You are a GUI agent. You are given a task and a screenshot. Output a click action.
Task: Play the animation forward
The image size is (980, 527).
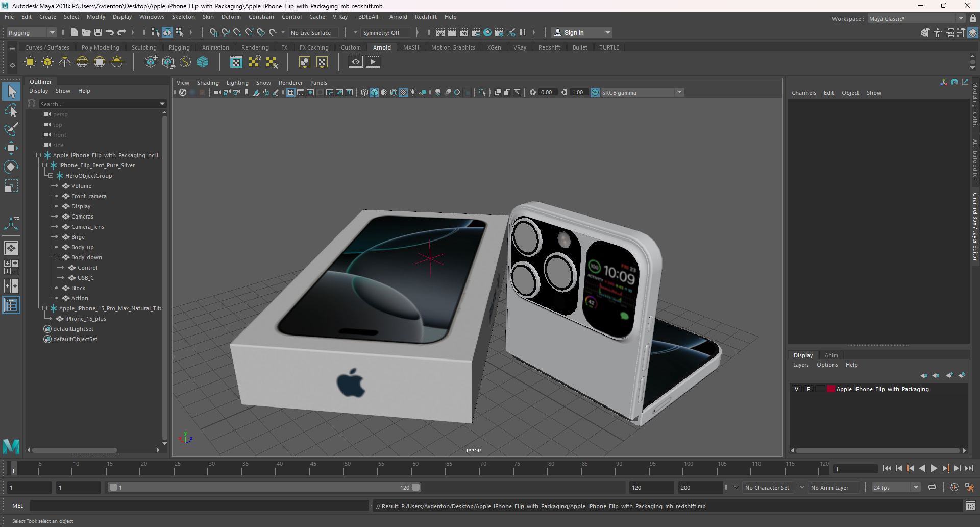click(x=934, y=468)
